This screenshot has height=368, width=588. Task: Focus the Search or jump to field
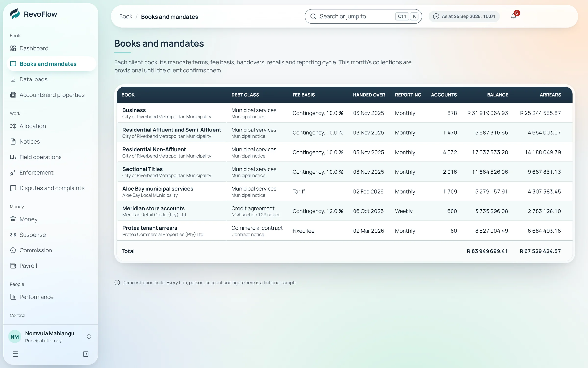tap(363, 16)
